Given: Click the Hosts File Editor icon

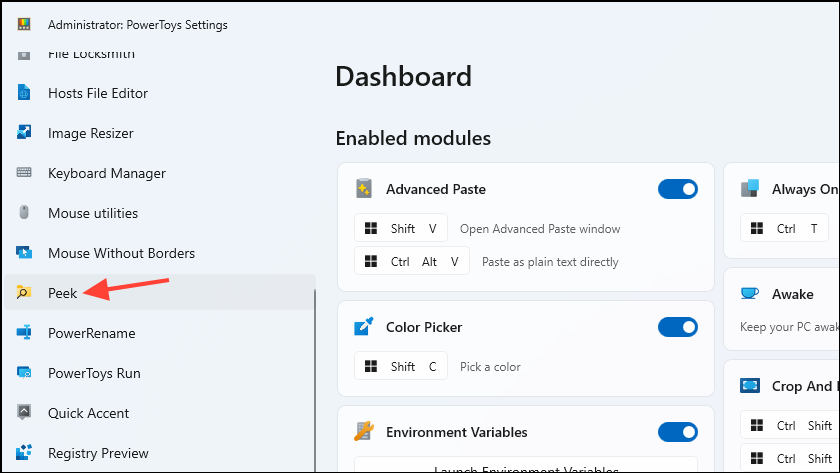Looking at the screenshot, I should click(x=25, y=93).
